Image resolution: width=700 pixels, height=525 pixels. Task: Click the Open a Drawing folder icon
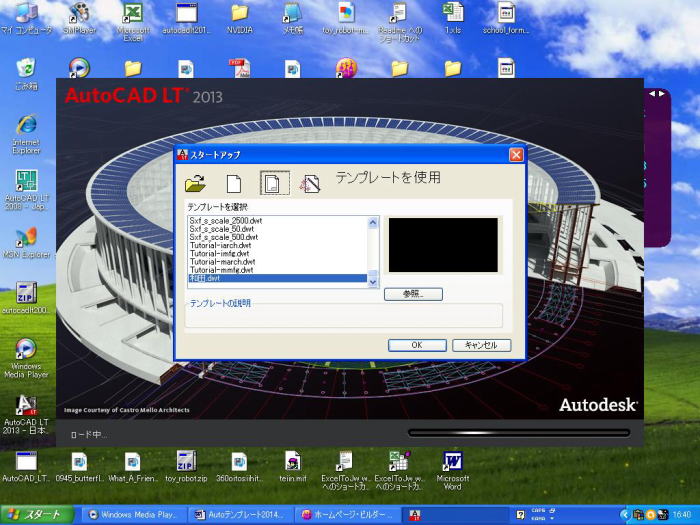click(x=195, y=183)
